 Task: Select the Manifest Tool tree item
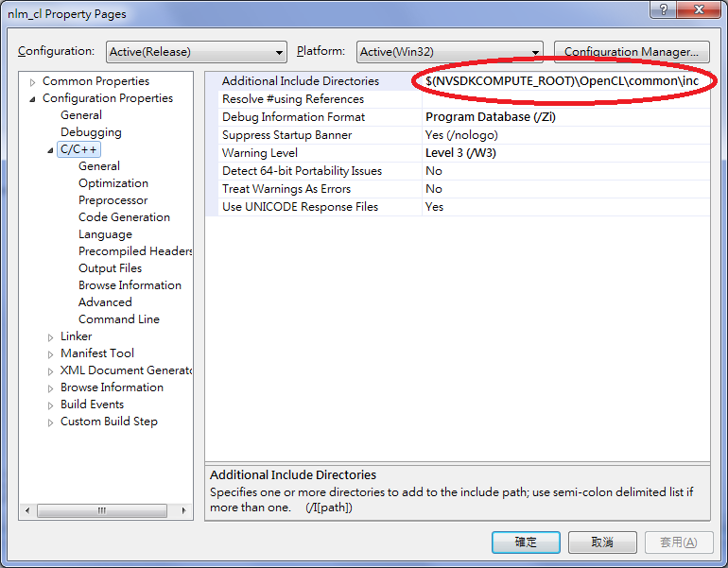point(97,353)
